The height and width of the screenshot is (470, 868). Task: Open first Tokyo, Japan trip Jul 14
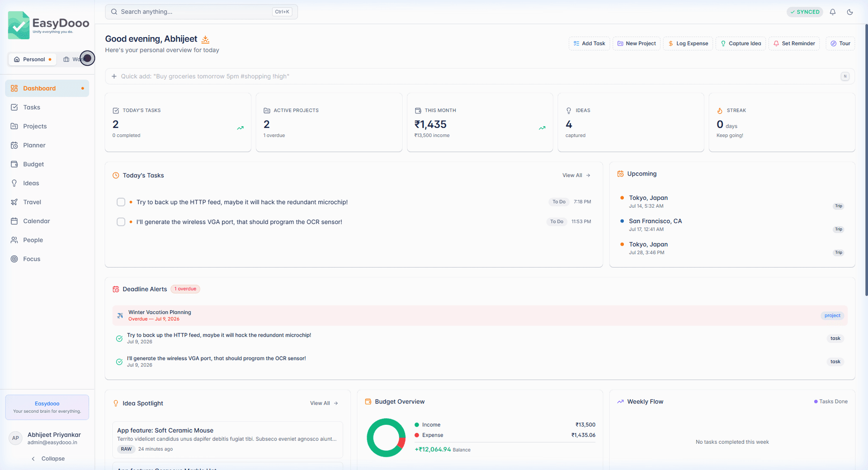[732, 202]
